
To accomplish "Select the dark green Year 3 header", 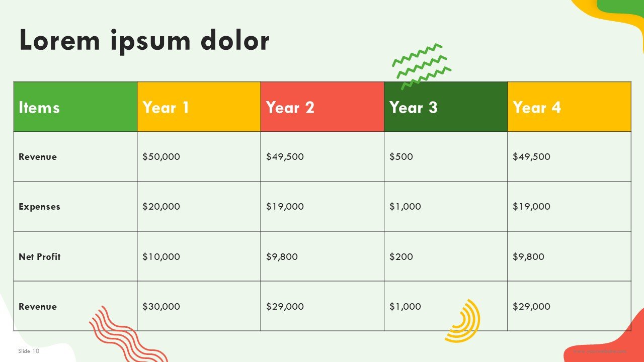I will click(446, 107).
